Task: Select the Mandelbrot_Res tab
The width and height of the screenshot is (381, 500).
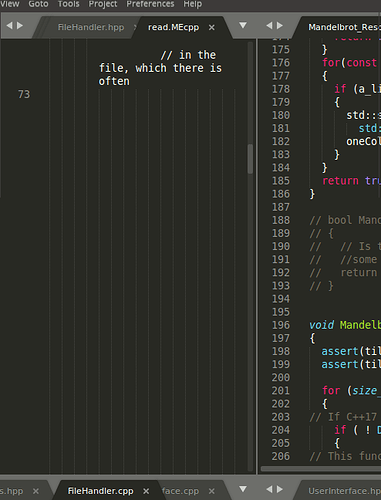Action: point(344,27)
